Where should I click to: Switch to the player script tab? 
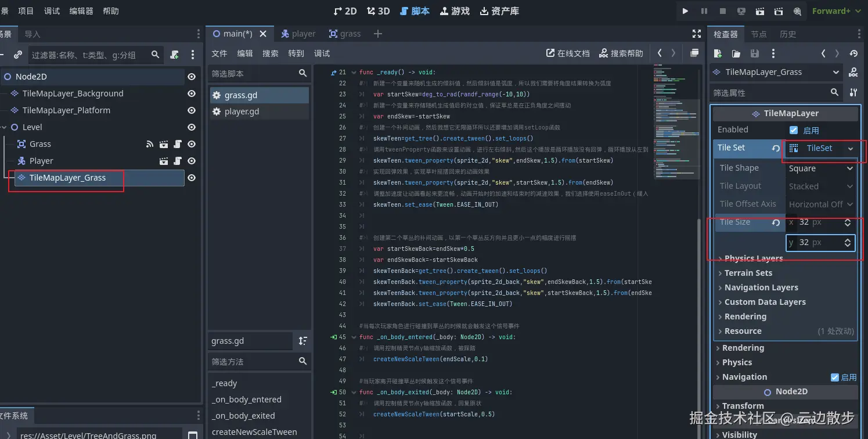tap(298, 34)
